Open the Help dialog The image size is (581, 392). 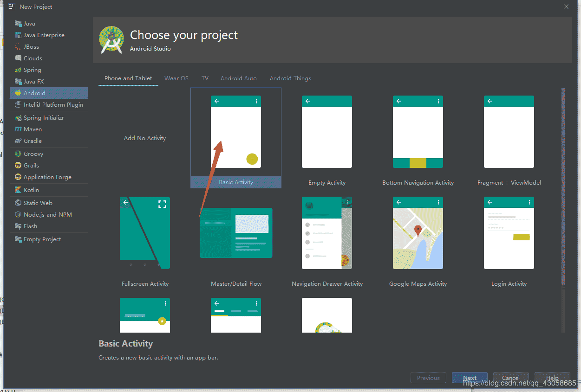tap(552, 378)
